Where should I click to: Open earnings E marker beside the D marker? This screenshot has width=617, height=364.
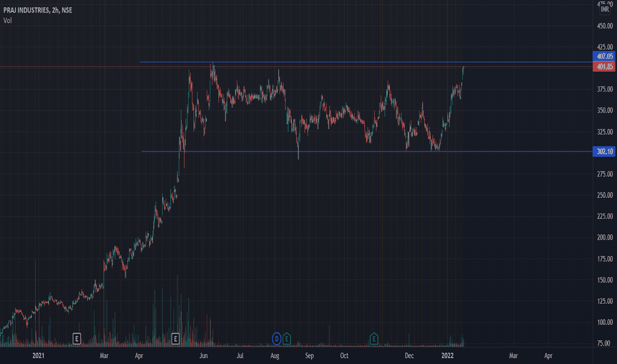(x=287, y=338)
